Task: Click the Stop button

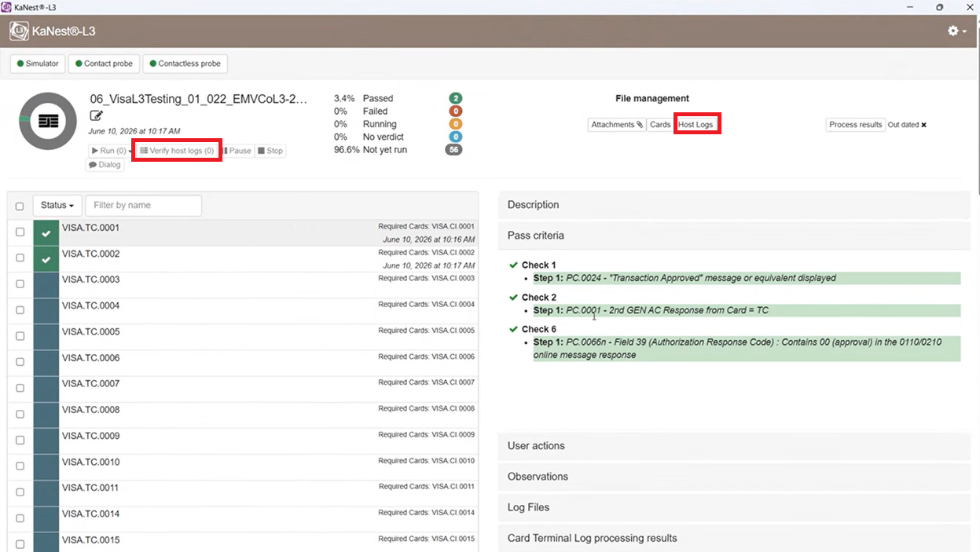Action: [270, 151]
